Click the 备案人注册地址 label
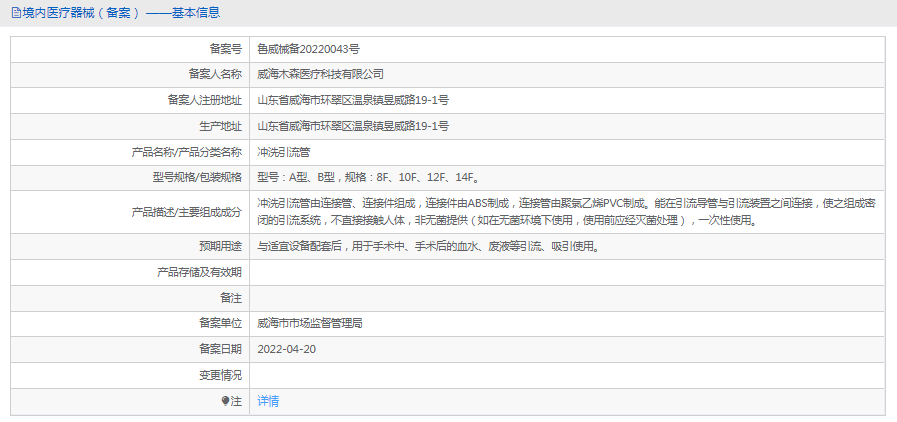Image resolution: width=897 pixels, height=422 pixels. [x=205, y=101]
